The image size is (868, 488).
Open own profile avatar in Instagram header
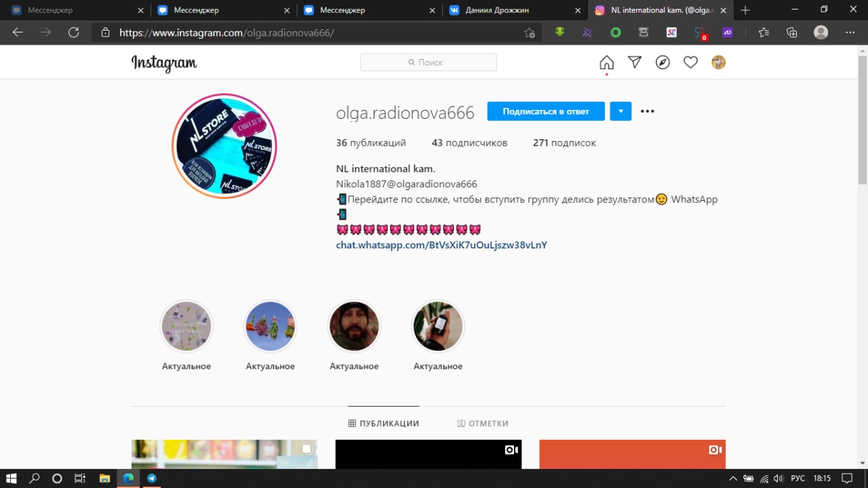coord(718,62)
